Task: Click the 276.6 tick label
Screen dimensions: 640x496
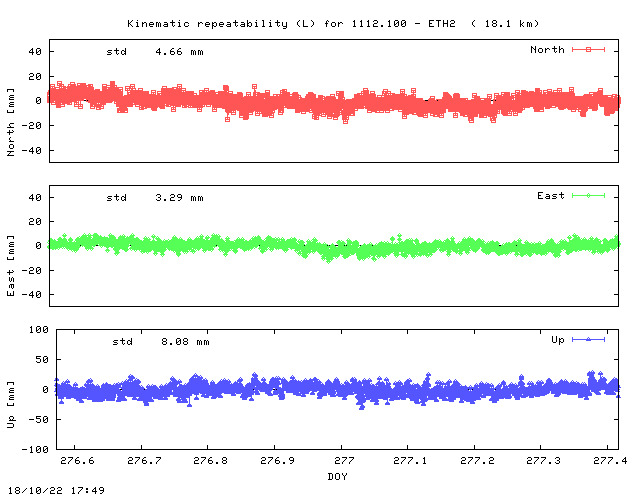Action: point(77,460)
